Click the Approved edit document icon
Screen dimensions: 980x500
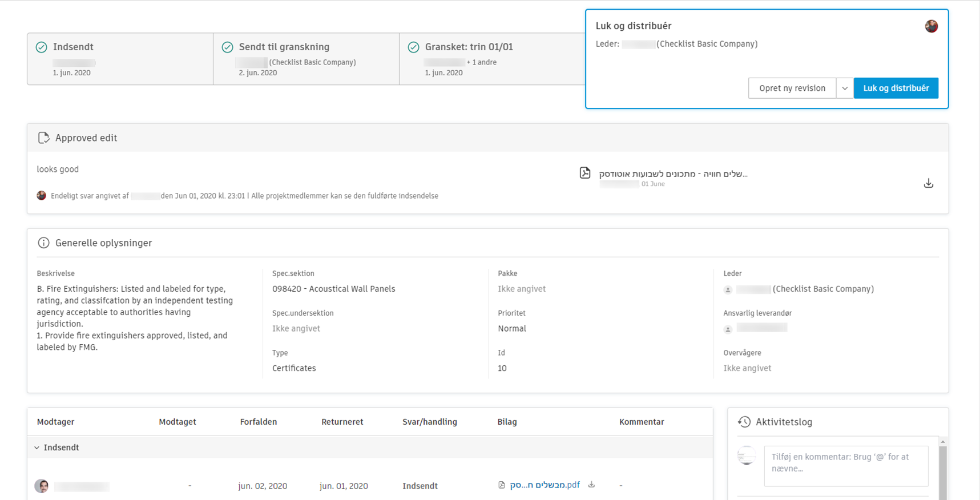[43, 138]
